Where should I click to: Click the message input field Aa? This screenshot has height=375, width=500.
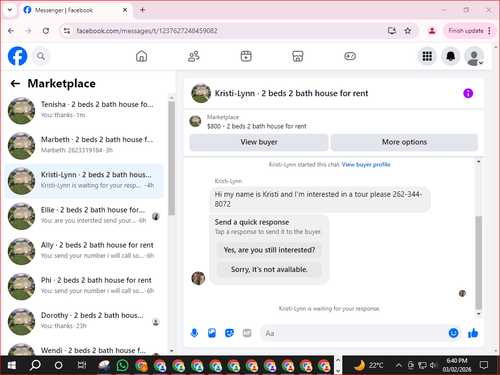click(353, 333)
